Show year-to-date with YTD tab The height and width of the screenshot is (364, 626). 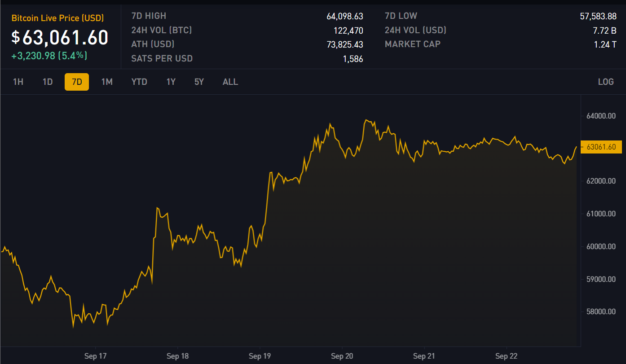point(139,82)
